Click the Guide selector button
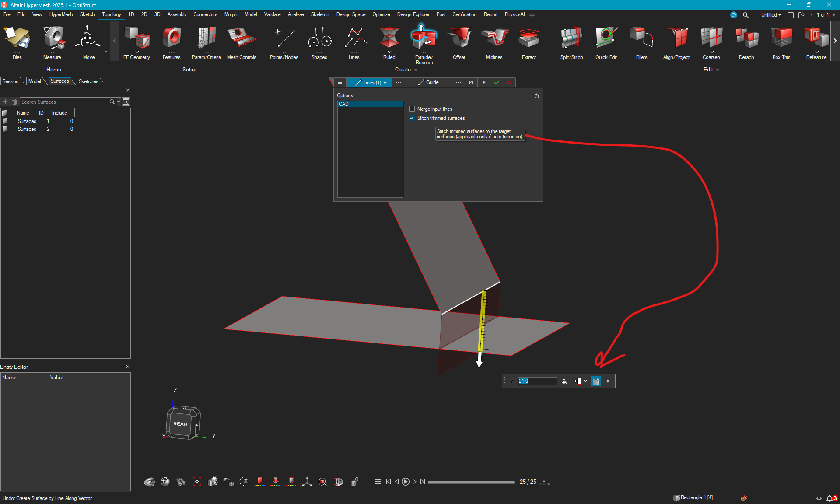The height and width of the screenshot is (504, 840). pos(428,82)
